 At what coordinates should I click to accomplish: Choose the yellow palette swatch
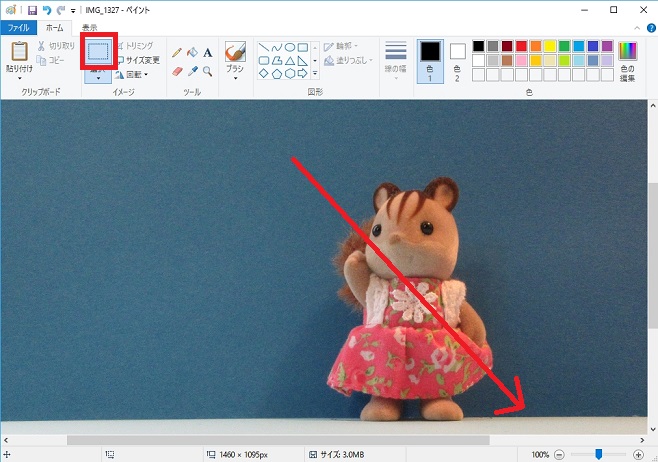pos(550,46)
